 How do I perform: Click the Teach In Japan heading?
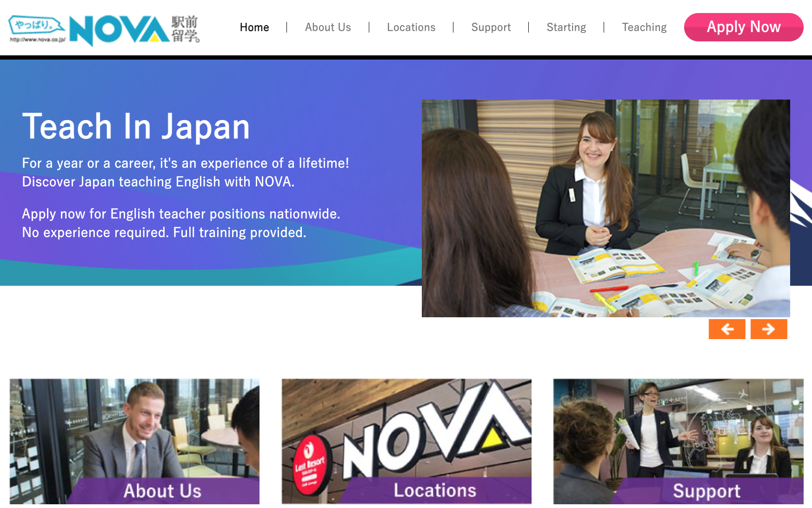point(136,127)
